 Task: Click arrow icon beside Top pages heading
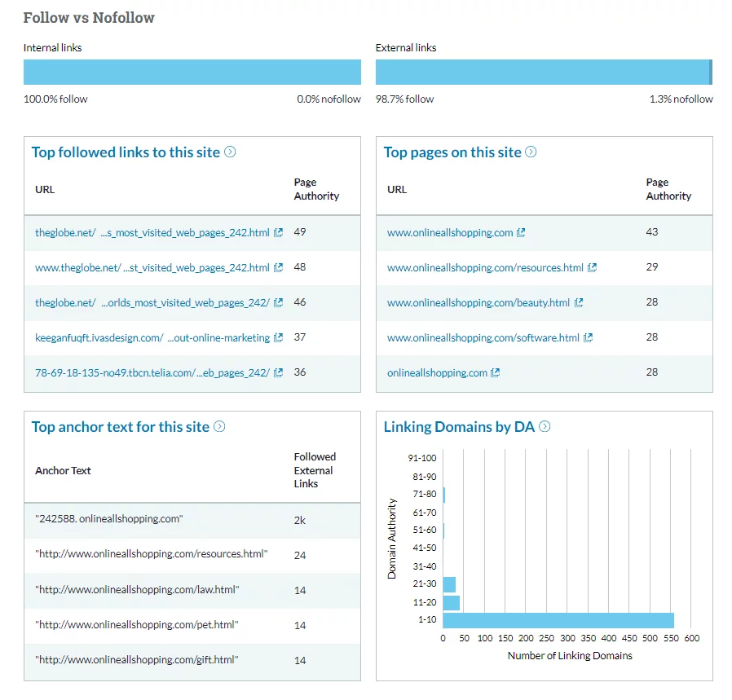[x=531, y=152]
